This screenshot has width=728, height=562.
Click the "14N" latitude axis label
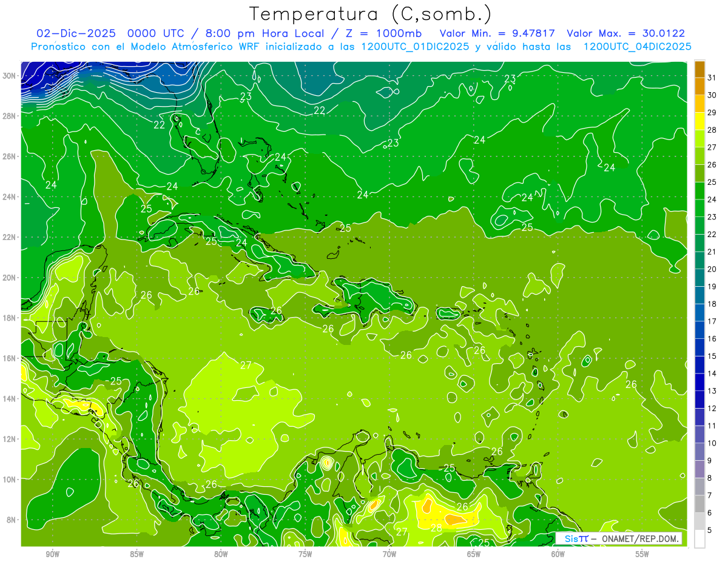click(x=10, y=399)
